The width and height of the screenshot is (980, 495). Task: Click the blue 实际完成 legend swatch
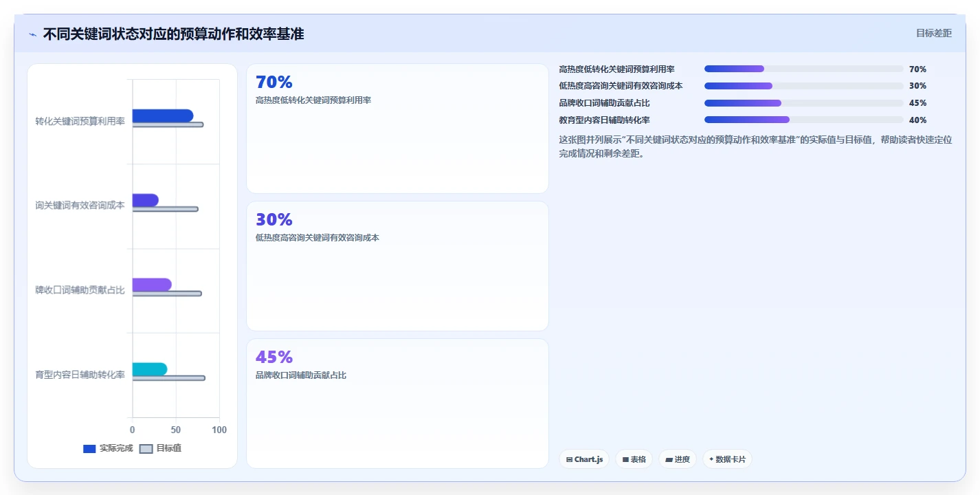pyautogui.click(x=89, y=449)
